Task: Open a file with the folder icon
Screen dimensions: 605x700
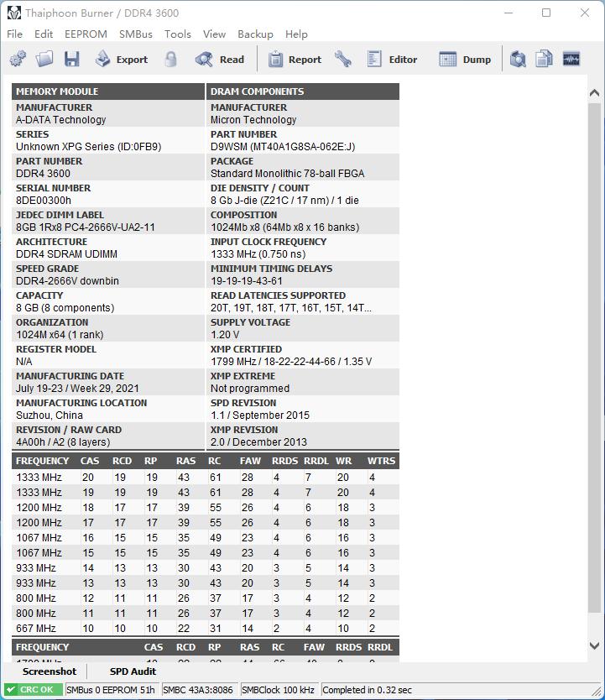Action: [44, 59]
